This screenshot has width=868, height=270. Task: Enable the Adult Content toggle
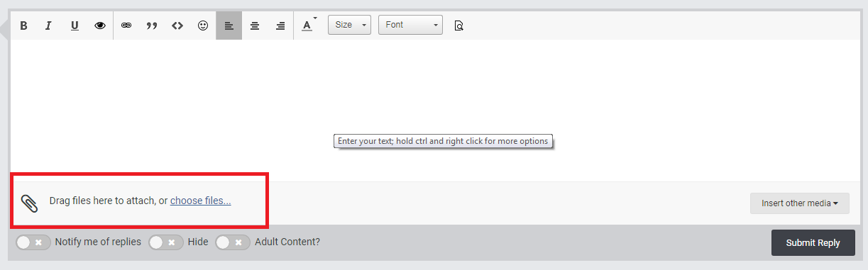[233, 242]
